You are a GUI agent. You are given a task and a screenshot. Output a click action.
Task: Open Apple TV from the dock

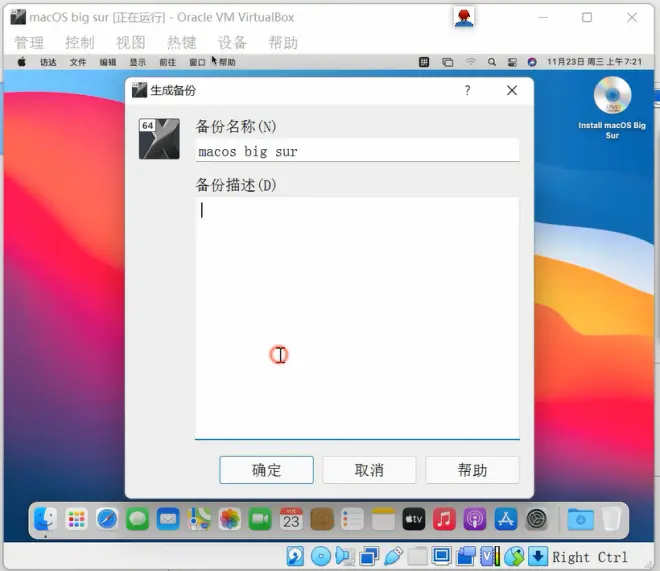click(414, 519)
